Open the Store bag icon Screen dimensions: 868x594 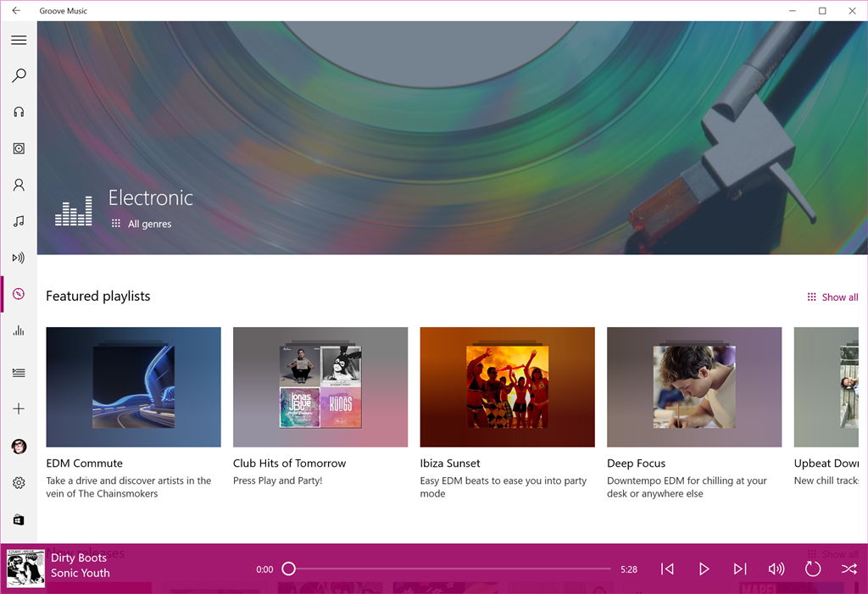pyautogui.click(x=19, y=519)
